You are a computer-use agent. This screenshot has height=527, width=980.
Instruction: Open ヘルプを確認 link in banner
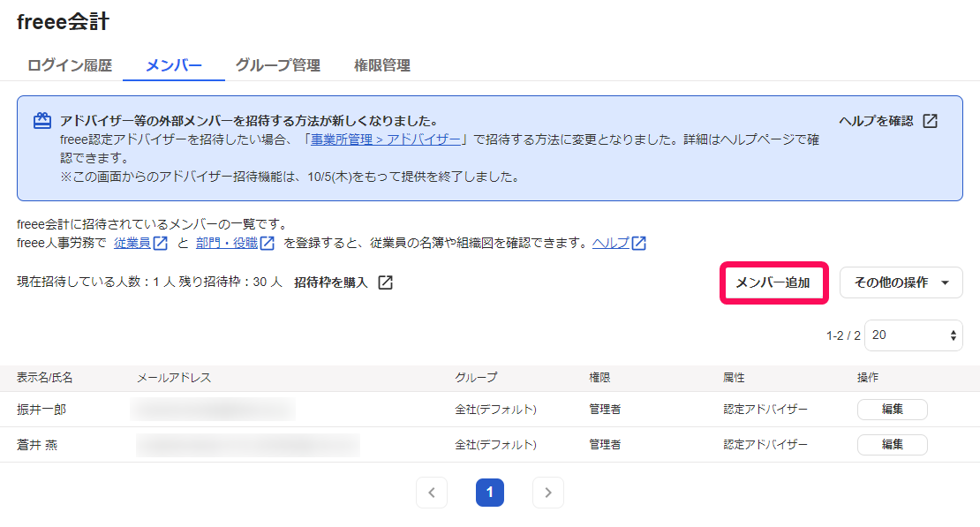[x=876, y=121]
